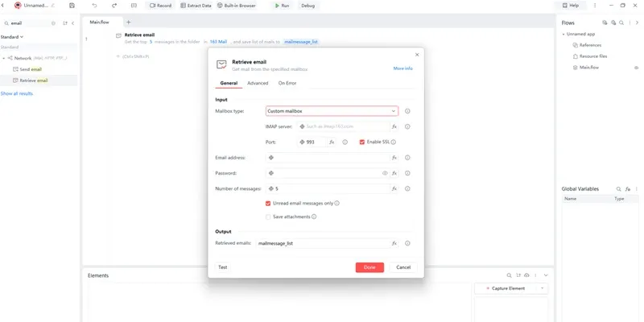Click the comment icon beside the redo arrow
Image resolution: width=644 pixels, height=322 pixels.
pos(134,6)
